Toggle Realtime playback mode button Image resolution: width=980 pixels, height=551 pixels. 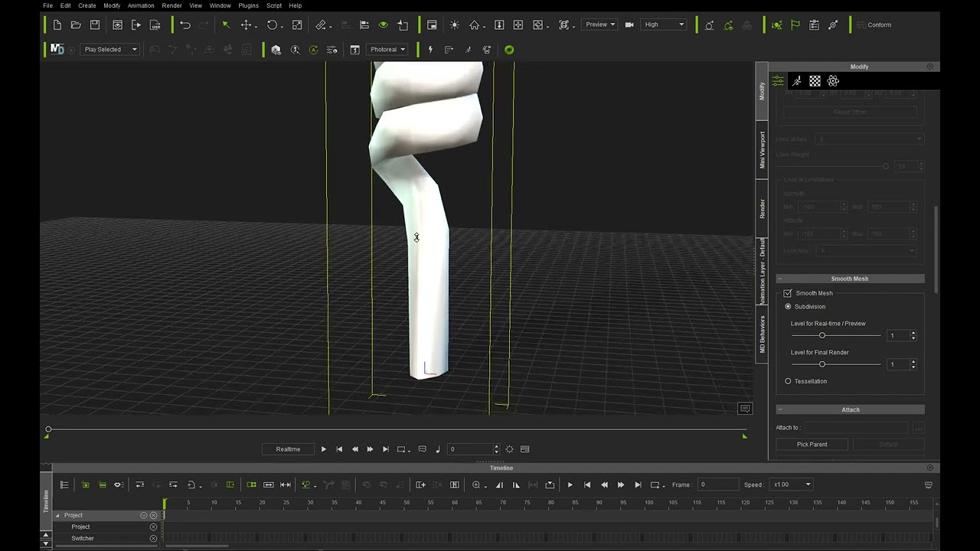(x=288, y=449)
